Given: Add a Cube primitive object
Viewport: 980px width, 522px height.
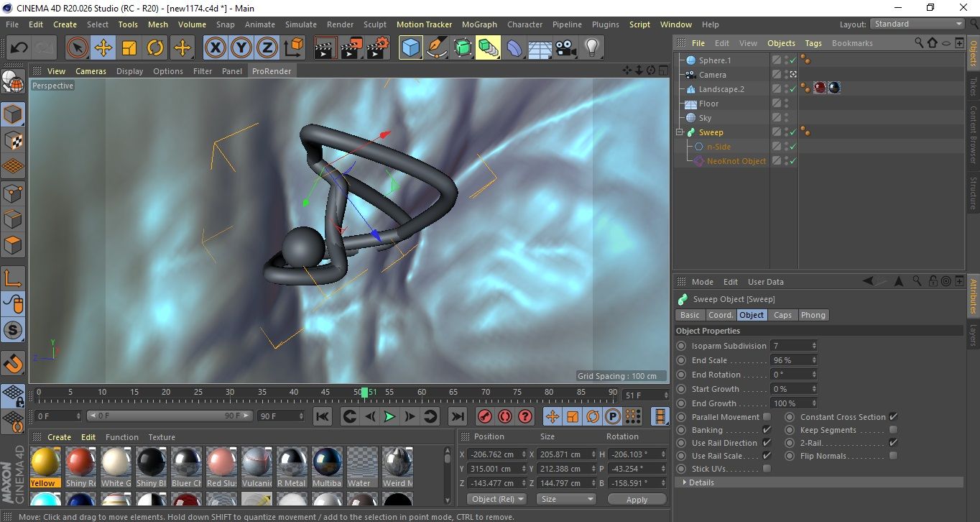Looking at the screenshot, I should click(x=410, y=48).
